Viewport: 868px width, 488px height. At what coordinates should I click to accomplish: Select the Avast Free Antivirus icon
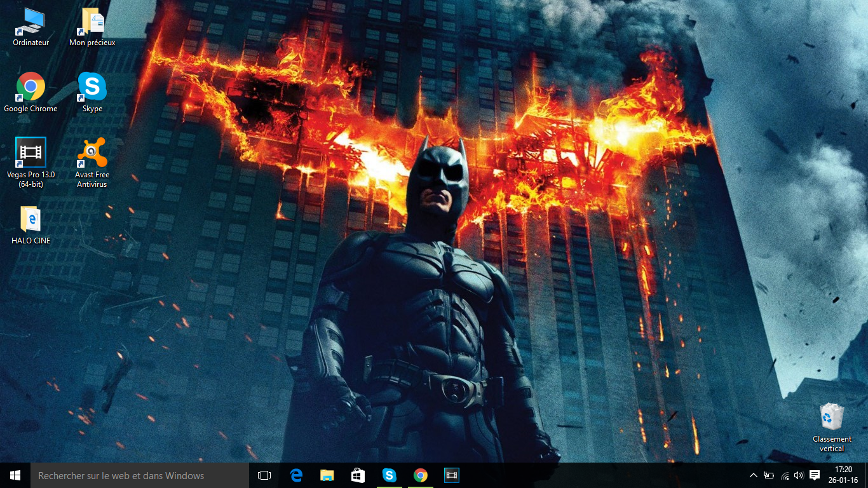pyautogui.click(x=92, y=163)
